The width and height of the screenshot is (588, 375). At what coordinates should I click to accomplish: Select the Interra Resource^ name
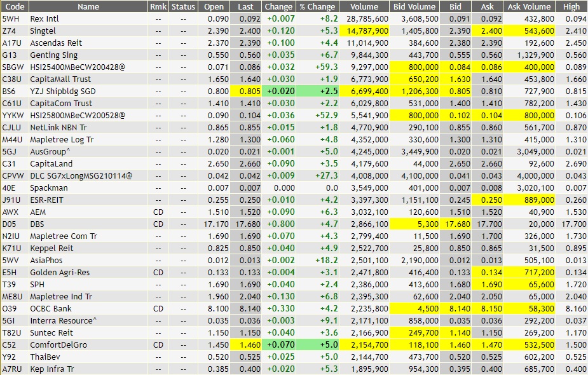63,320
